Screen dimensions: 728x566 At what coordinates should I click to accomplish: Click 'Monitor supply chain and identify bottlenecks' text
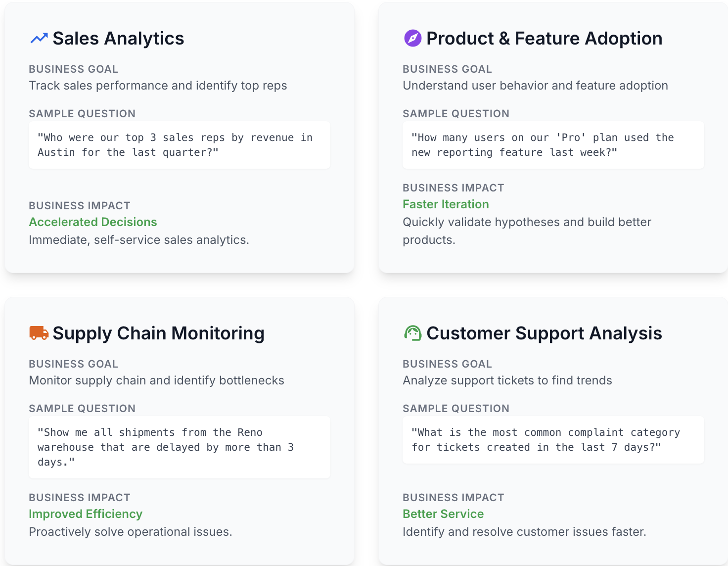156,380
